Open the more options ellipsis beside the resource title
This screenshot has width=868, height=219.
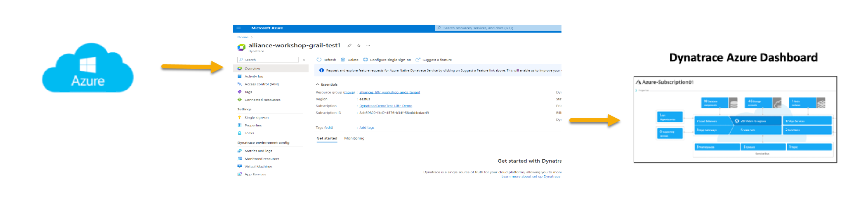pyautogui.click(x=368, y=46)
